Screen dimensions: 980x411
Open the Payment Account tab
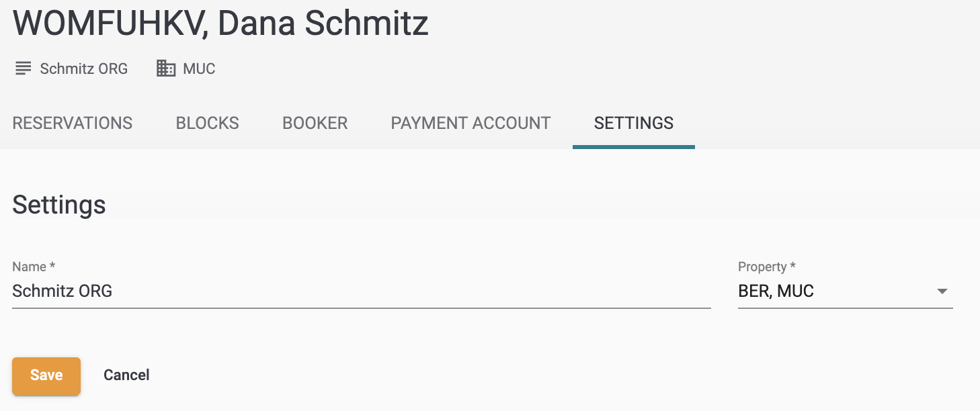(x=471, y=124)
